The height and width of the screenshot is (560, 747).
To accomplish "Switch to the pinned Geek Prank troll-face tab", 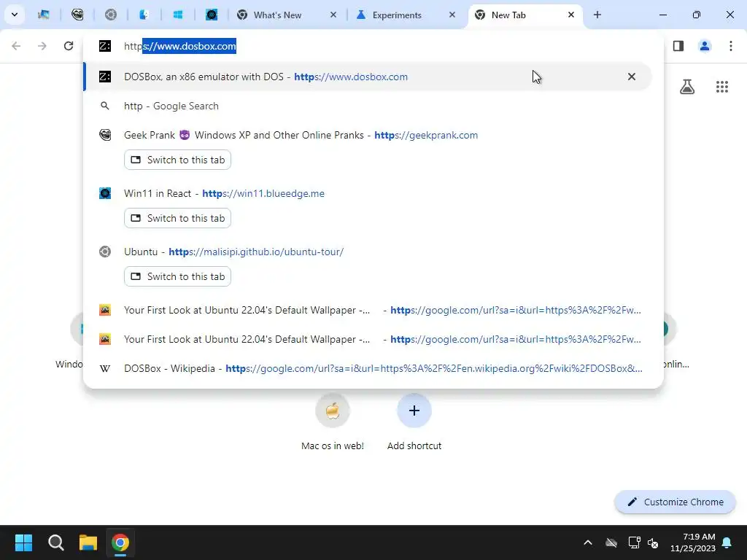I will pyautogui.click(x=77, y=15).
